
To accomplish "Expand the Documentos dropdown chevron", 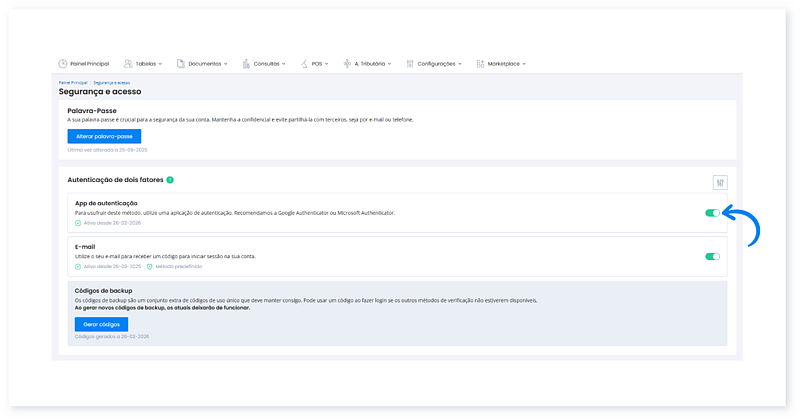I will pyautogui.click(x=226, y=64).
